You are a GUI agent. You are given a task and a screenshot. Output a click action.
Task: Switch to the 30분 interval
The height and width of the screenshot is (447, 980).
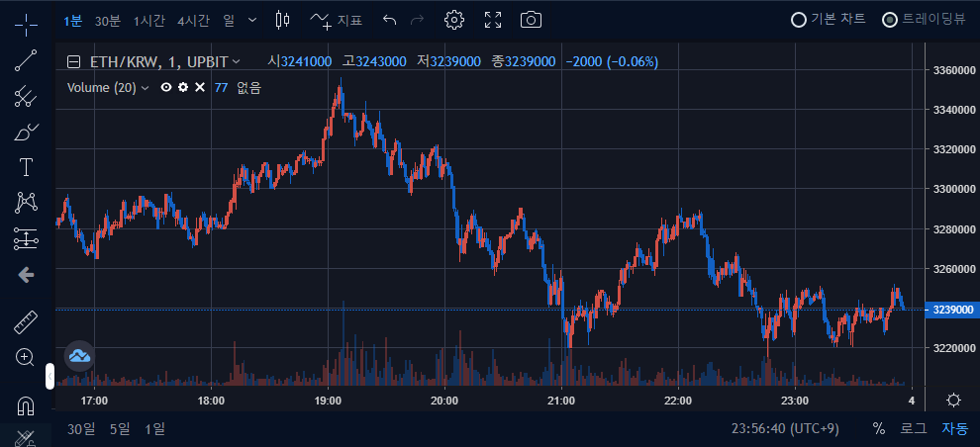click(108, 21)
